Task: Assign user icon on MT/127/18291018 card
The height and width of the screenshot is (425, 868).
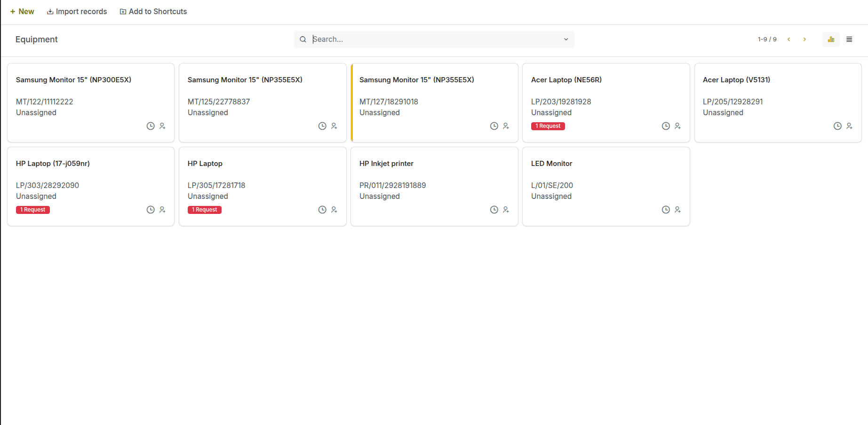Action: click(x=506, y=126)
